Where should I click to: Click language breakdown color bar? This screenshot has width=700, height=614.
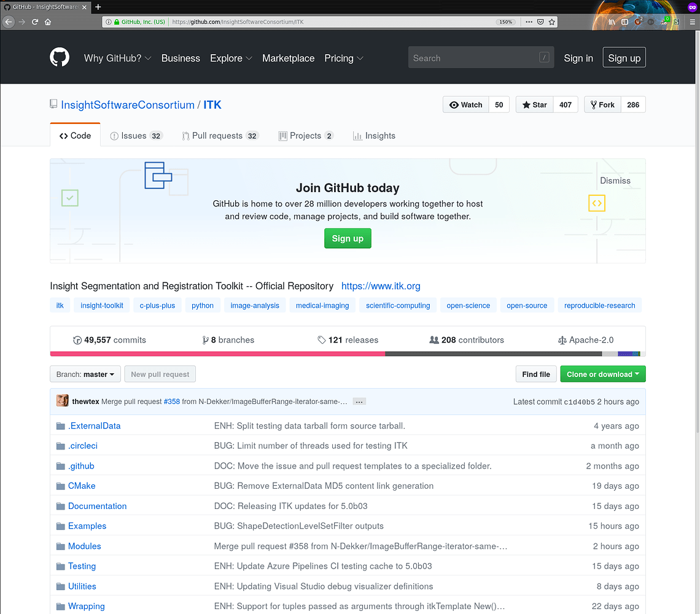pyautogui.click(x=348, y=354)
